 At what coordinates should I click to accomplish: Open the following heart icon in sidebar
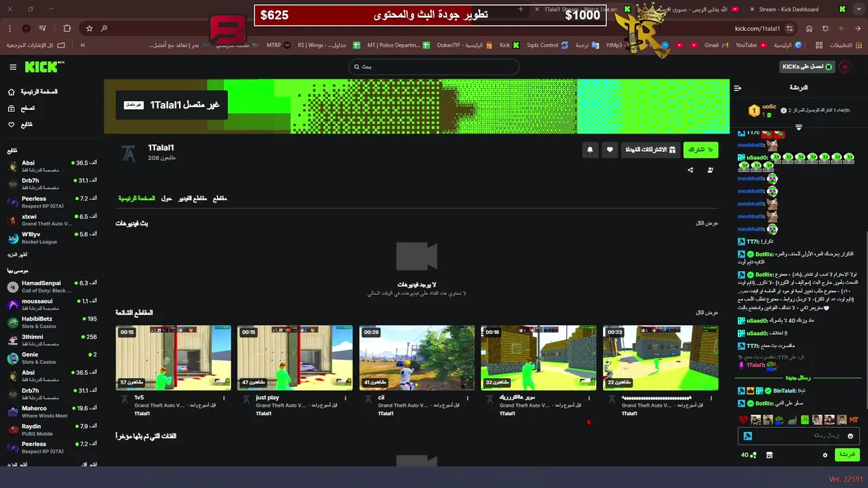(12, 125)
